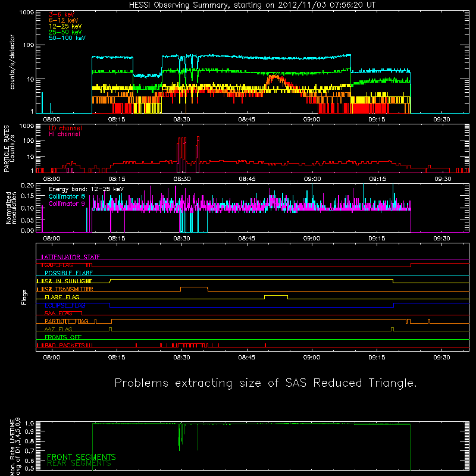Click the IN SUNLIGHT flag label

(73, 281)
